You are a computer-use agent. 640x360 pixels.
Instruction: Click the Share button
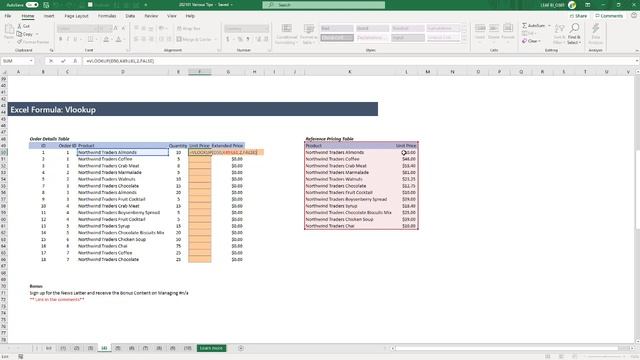pyautogui.click(x=578, y=16)
